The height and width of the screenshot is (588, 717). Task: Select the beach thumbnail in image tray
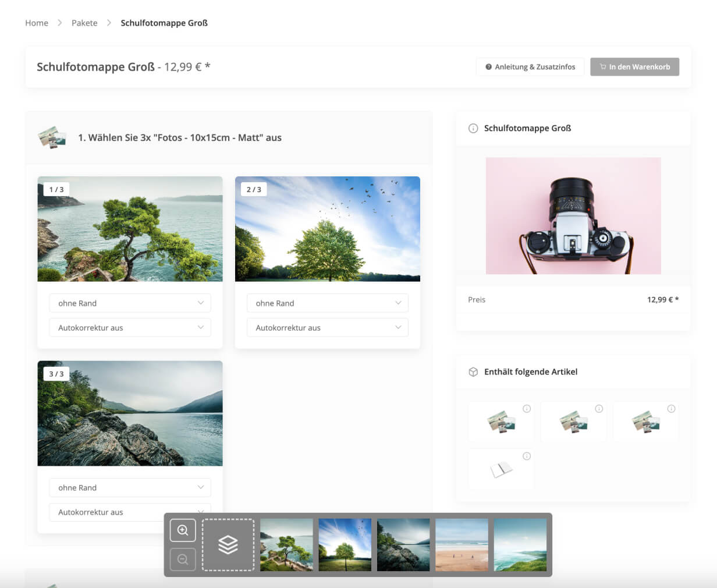[462, 545]
